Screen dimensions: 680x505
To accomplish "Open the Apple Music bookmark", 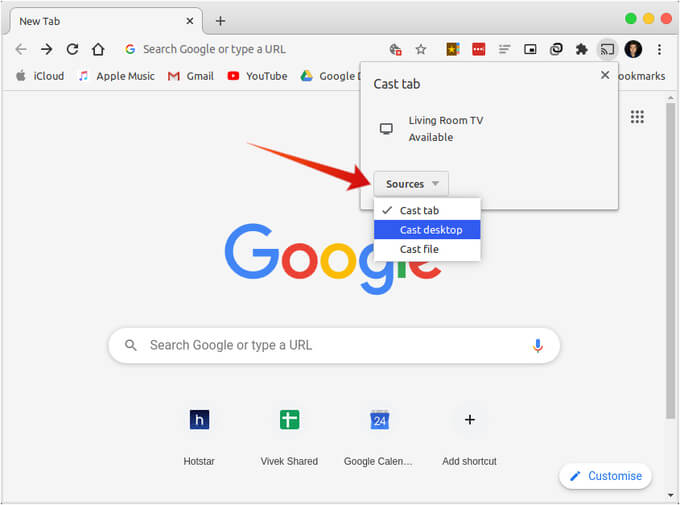I will coord(116,76).
